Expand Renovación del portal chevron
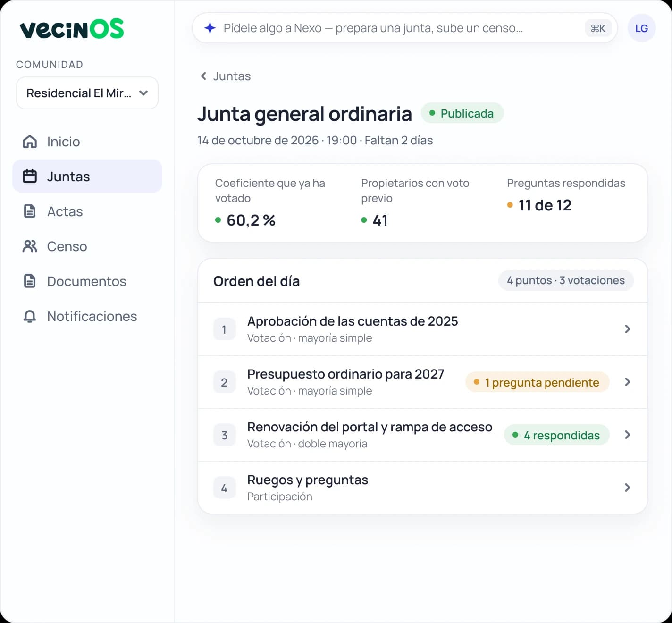The height and width of the screenshot is (623, 672). (x=627, y=435)
